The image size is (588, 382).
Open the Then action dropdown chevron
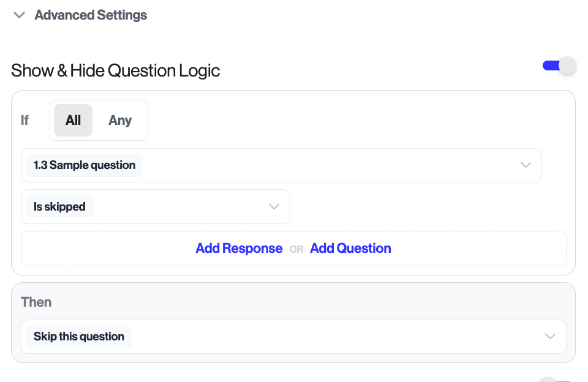(550, 337)
